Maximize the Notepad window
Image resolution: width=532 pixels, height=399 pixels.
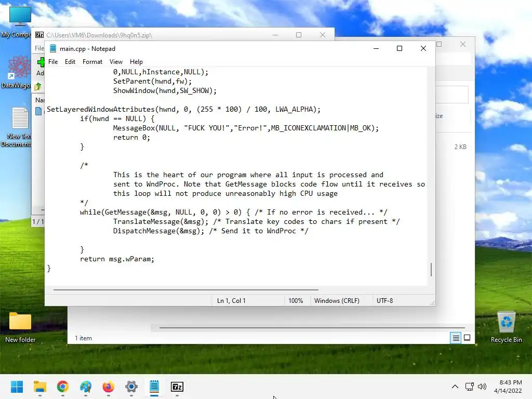point(400,48)
